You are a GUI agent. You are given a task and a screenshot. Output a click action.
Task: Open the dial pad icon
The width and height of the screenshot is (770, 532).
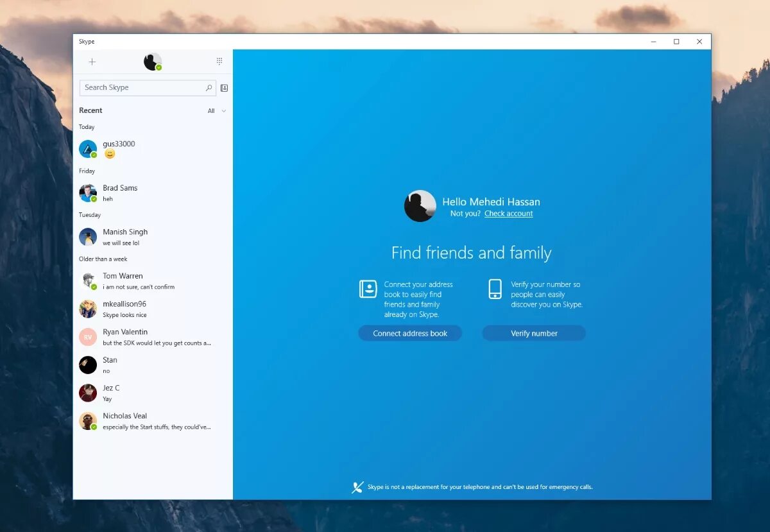[219, 60]
